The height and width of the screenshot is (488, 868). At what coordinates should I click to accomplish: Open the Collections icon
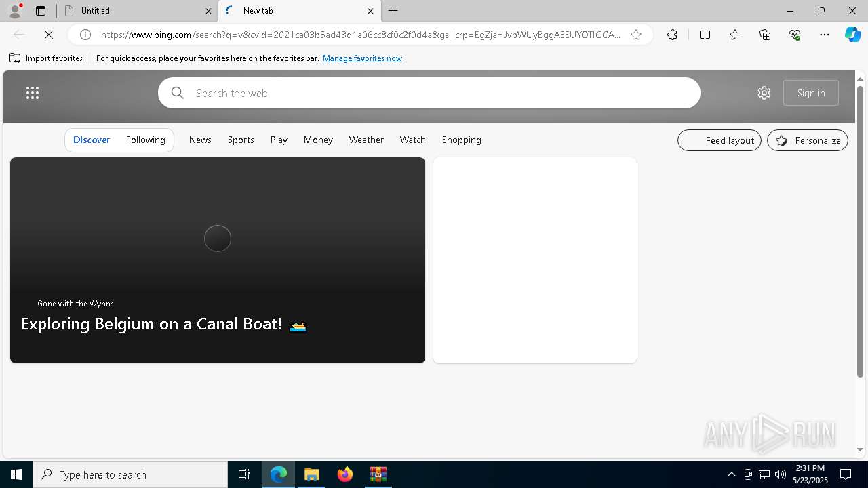tap(765, 35)
